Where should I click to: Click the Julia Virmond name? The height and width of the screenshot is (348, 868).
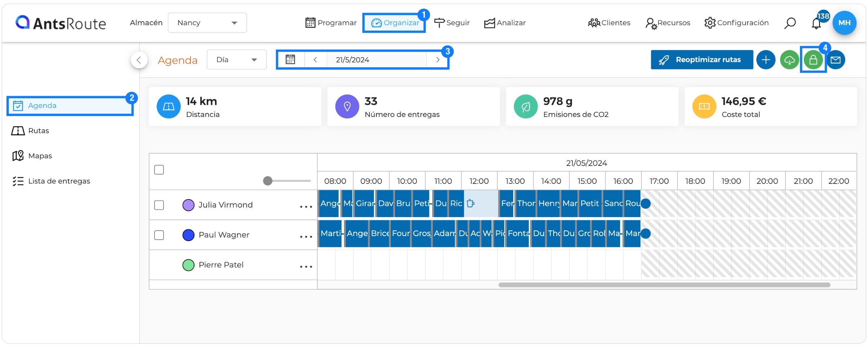225,205
